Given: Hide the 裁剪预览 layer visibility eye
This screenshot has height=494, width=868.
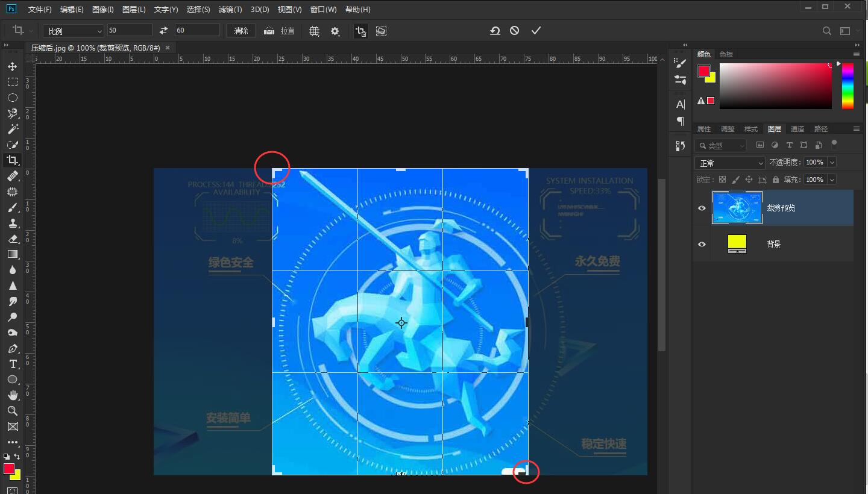Looking at the screenshot, I should pos(701,207).
